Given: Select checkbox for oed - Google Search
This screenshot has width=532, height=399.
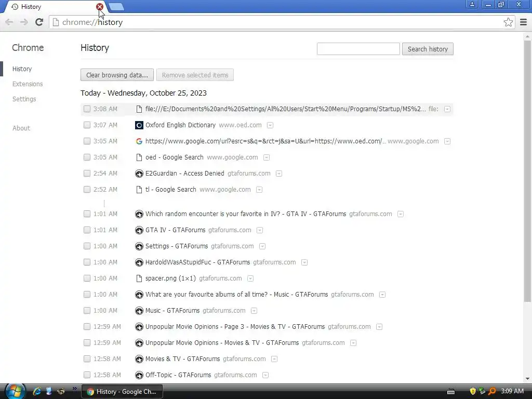Looking at the screenshot, I should [87, 157].
